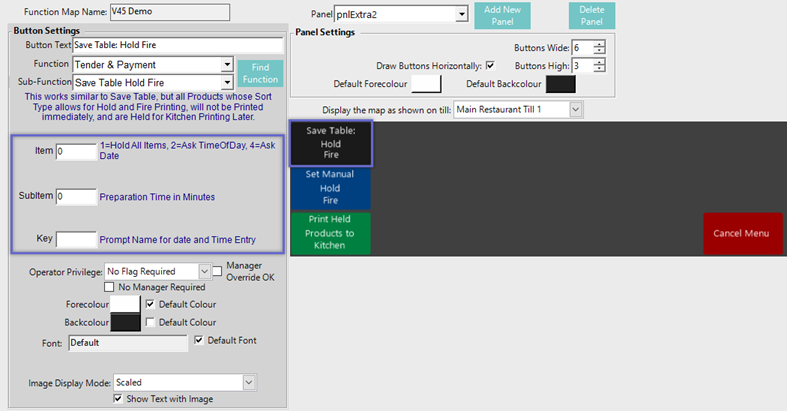The image size is (787, 411).
Task: Toggle Forecolour Default Colour checkbox
Action: (x=150, y=304)
